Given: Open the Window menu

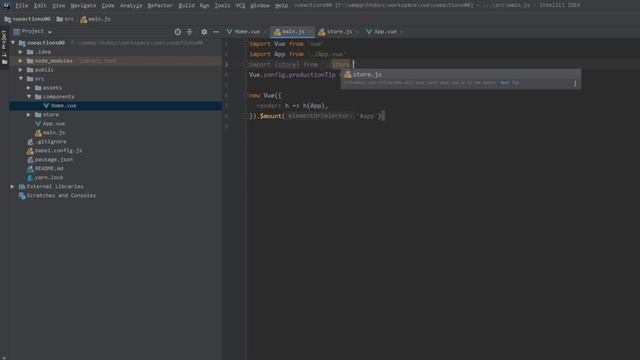Looking at the screenshot, I should [260, 5].
